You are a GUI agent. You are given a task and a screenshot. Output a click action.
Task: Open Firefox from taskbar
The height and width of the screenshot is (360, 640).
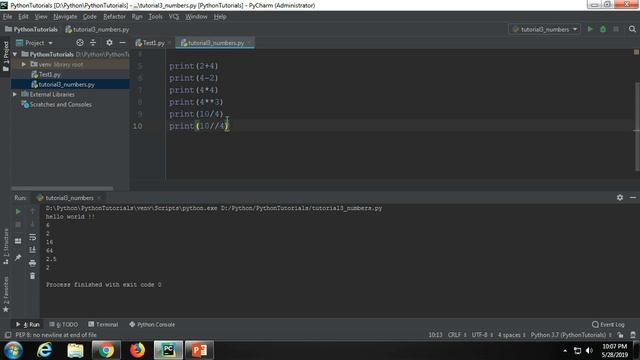coord(138,350)
